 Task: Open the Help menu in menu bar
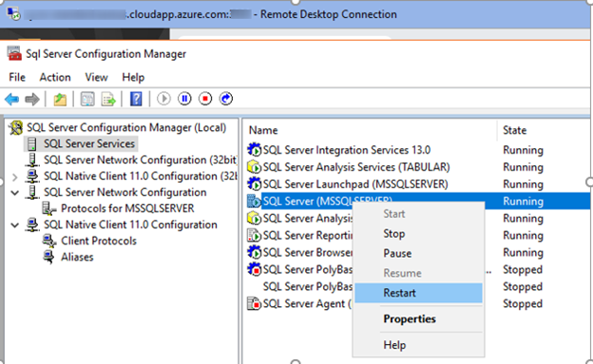click(133, 77)
